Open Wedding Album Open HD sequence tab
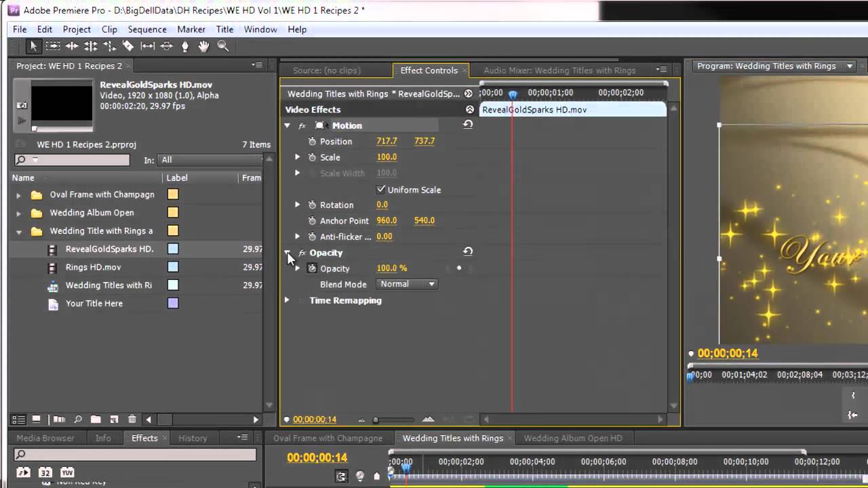This screenshot has width=868, height=488. 573,438
